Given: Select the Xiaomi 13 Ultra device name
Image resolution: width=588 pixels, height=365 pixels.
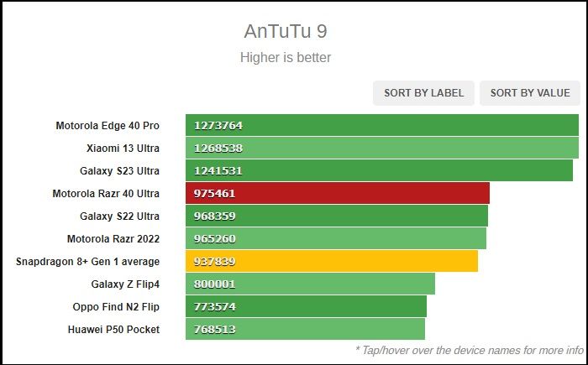Looking at the screenshot, I should tap(123, 149).
